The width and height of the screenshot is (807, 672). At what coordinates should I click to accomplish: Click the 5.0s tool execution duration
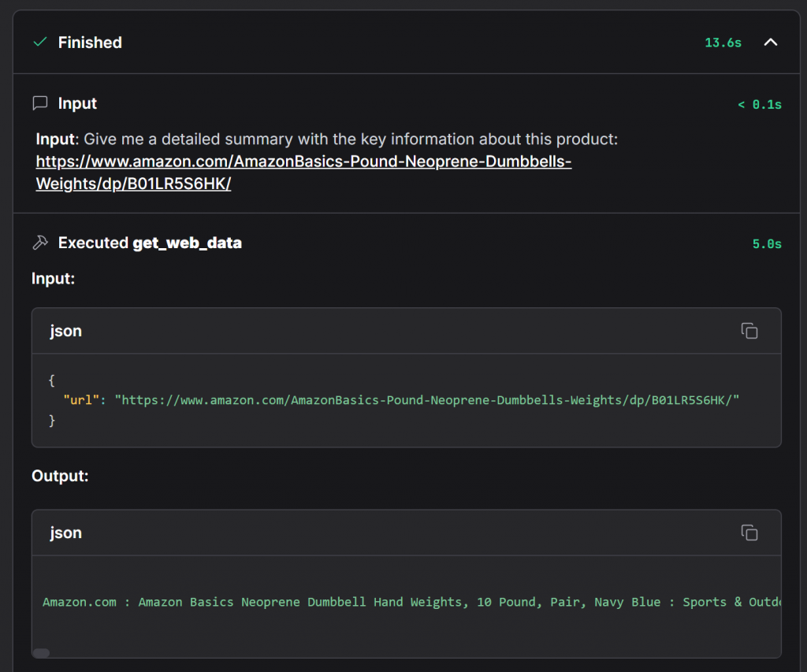(766, 243)
